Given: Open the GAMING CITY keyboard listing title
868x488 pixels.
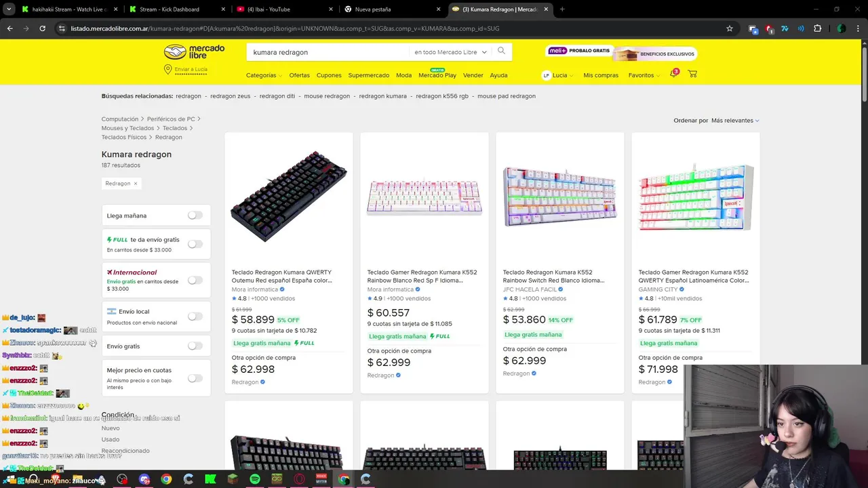Looking at the screenshot, I should click(694, 277).
